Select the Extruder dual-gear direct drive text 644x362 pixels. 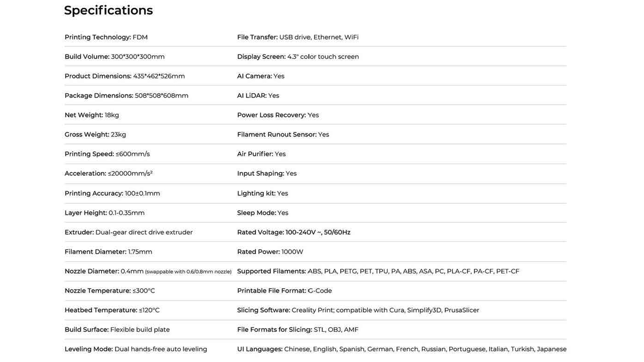(128, 232)
